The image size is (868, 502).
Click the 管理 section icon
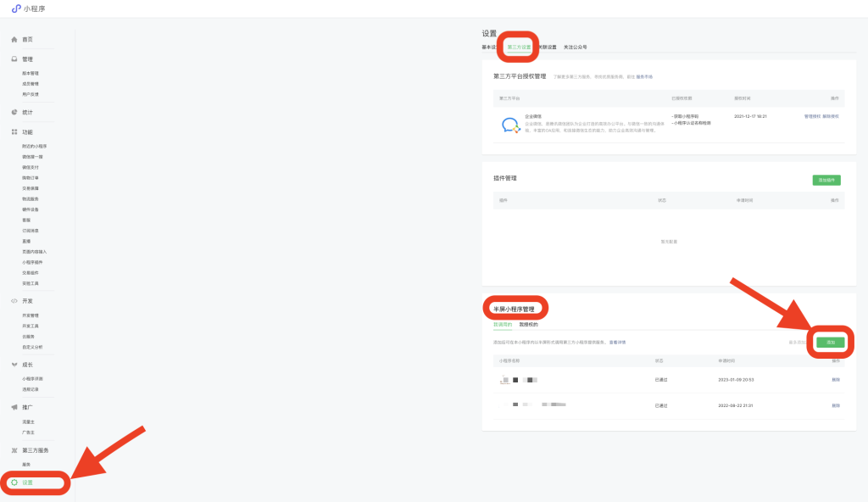[14, 59]
